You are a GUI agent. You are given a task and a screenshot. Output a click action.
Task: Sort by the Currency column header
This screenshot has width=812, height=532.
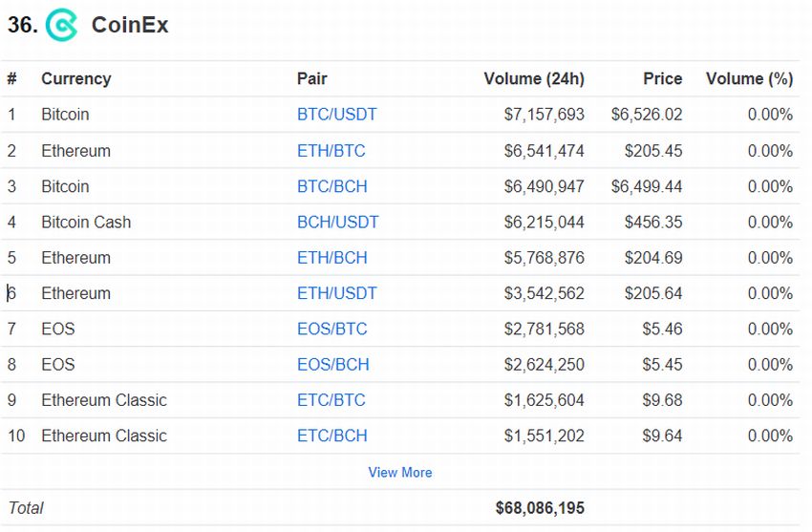coord(76,78)
